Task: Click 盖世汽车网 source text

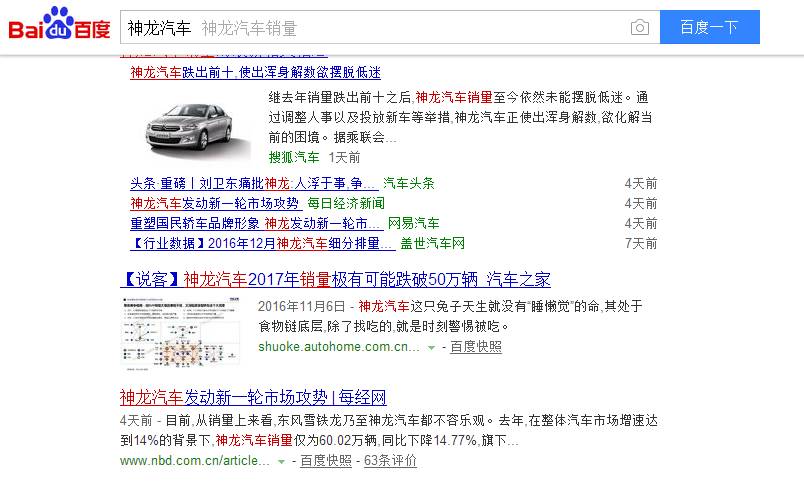Action: coord(432,243)
